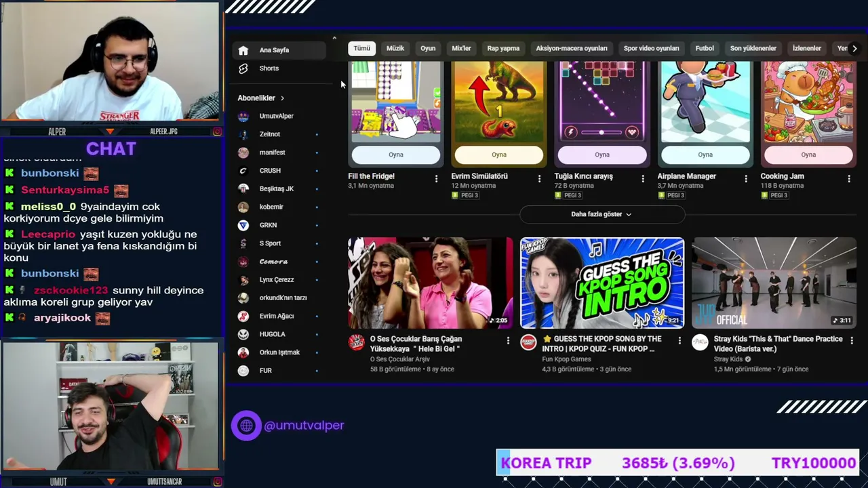Open more options for O Ses Çocuklar video
Screen dimensions: 868x488
(508, 341)
